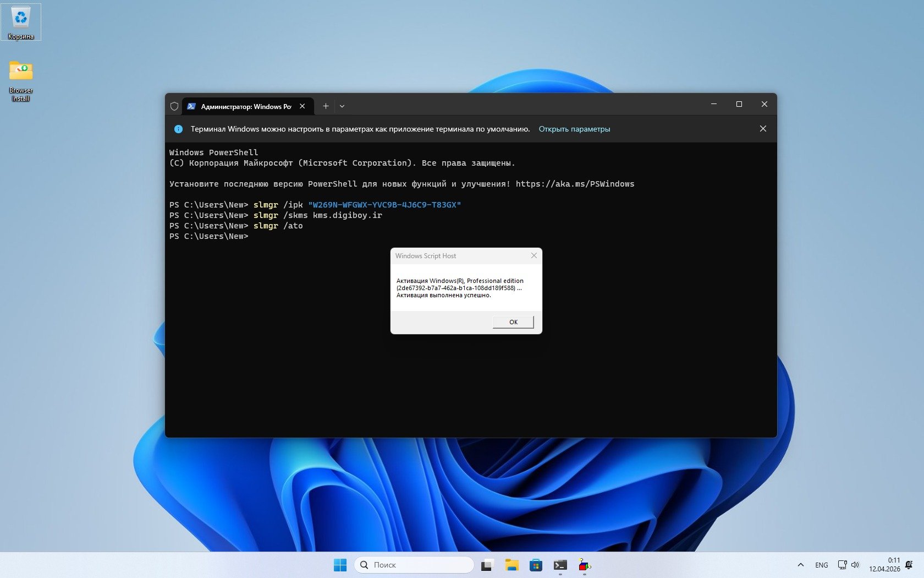Open the volume control in the tray
This screenshot has height=578, width=924.
pyautogui.click(x=855, y=565)
